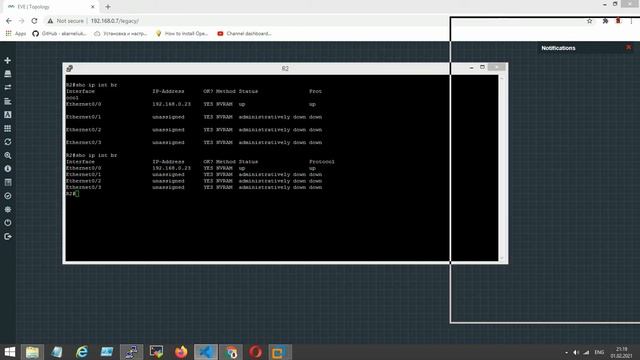The image size is (640, 360).
Task: Go back with browser back arrow
Action: pos(9,21)
